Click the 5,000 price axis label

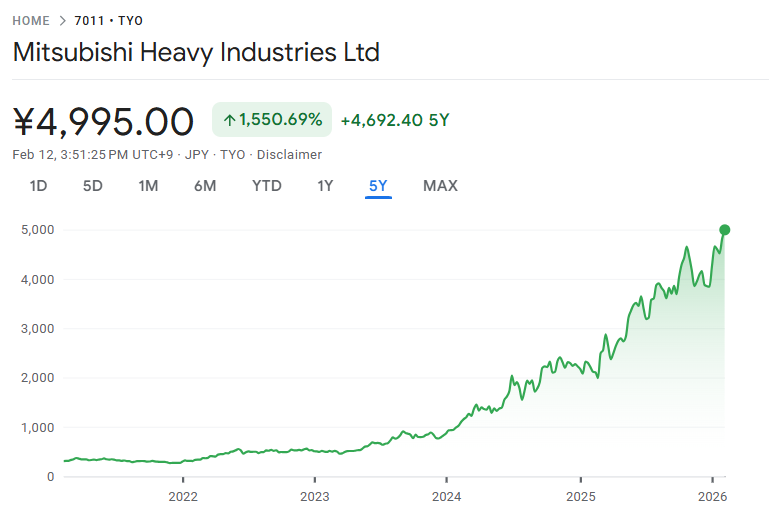pos(36,230)
